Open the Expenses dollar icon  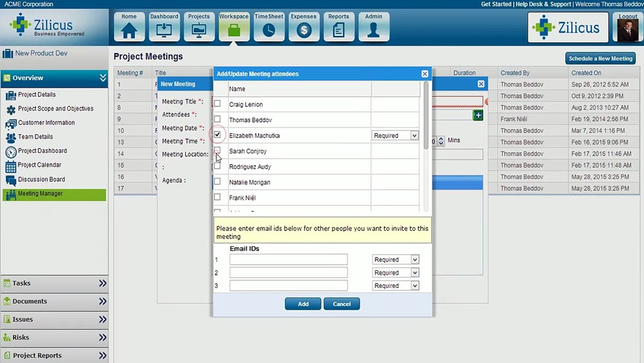303,26
